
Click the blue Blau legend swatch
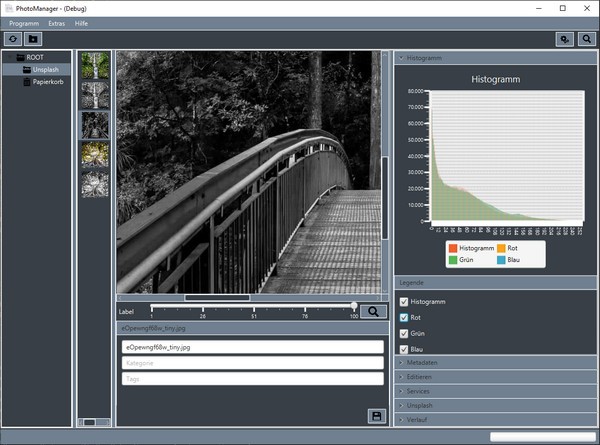click(x=501, y=260)
